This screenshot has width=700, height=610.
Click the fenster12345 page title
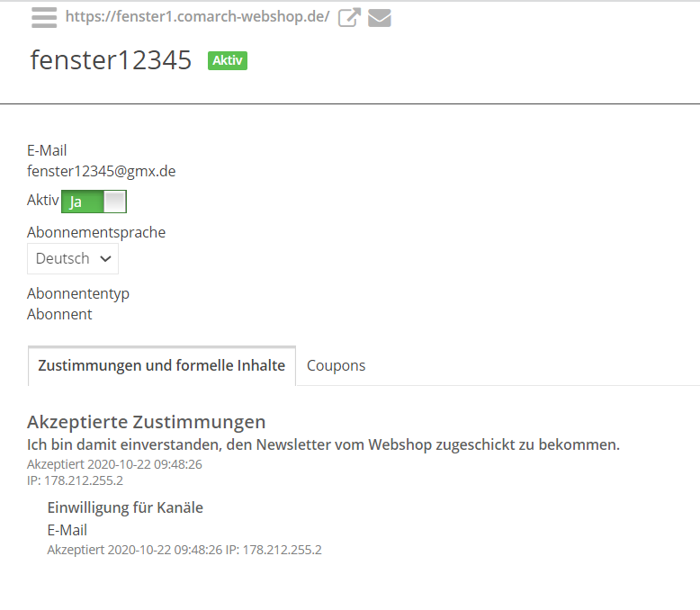[x=111, y=60]
